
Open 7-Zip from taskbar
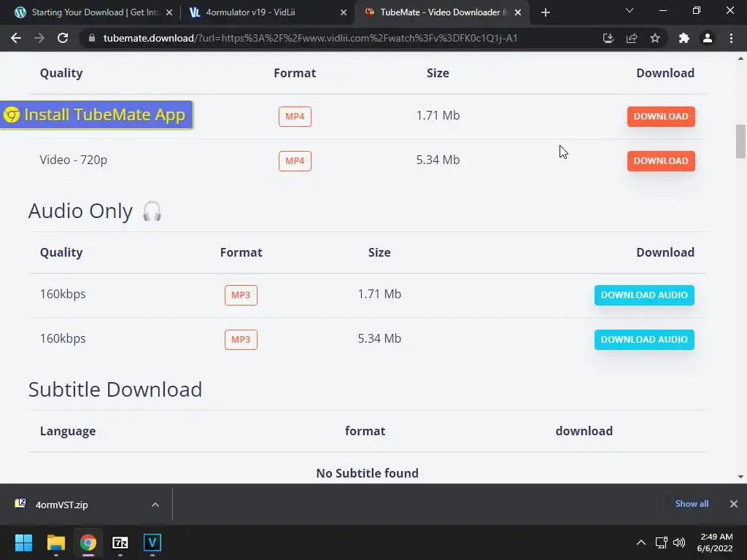(x=120, y=542)
